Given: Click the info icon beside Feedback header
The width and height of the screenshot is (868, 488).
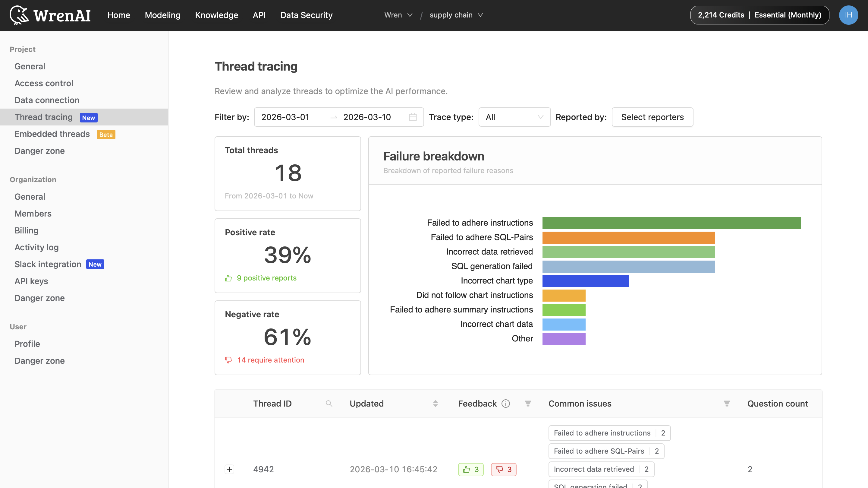Looking at the screenshot, I should [x=505, y=403].
